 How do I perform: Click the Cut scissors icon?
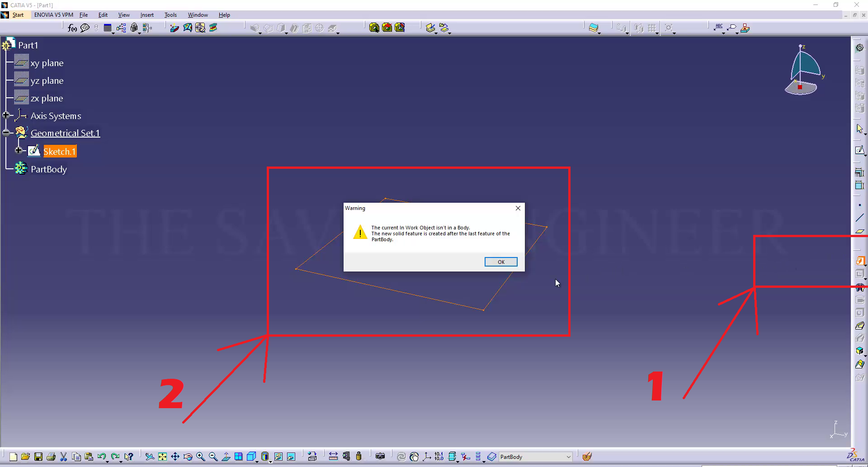[x=64, y=457]
